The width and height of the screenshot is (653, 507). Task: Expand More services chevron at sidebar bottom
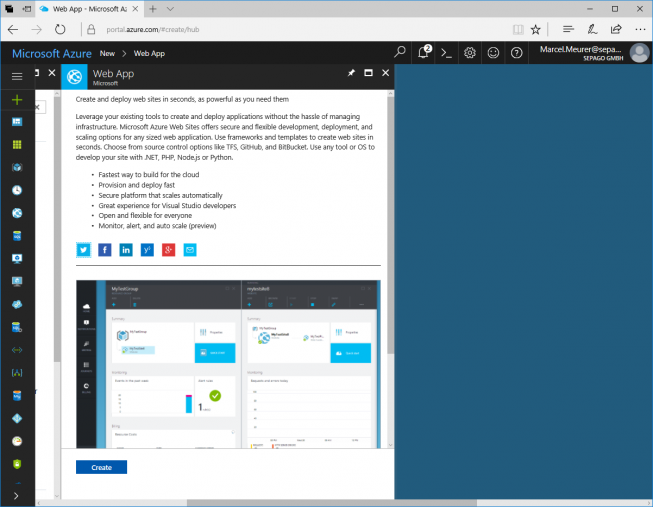(16, 496)
